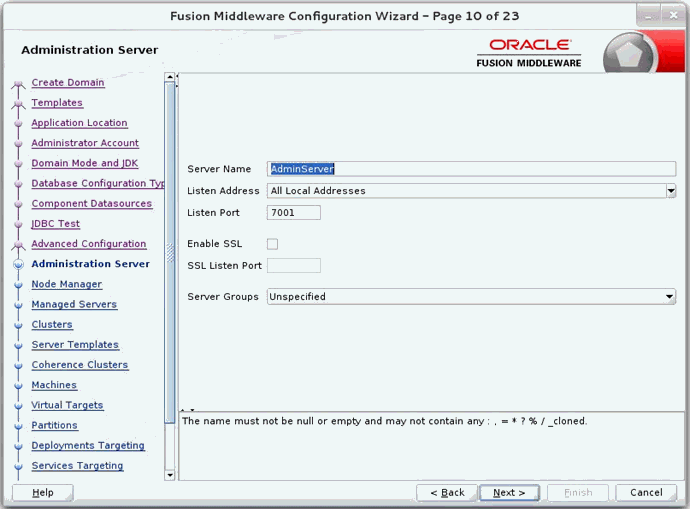The width and height of the screenshot is (690, 509).
Task: Go to Component Datasources step
Action: pos(92,204)
